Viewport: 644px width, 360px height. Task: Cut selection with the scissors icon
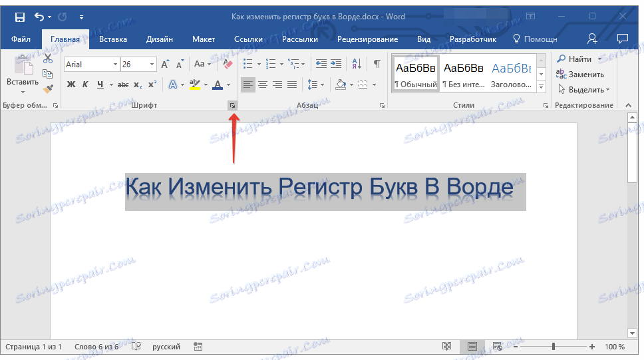click(x=48, y=59)
